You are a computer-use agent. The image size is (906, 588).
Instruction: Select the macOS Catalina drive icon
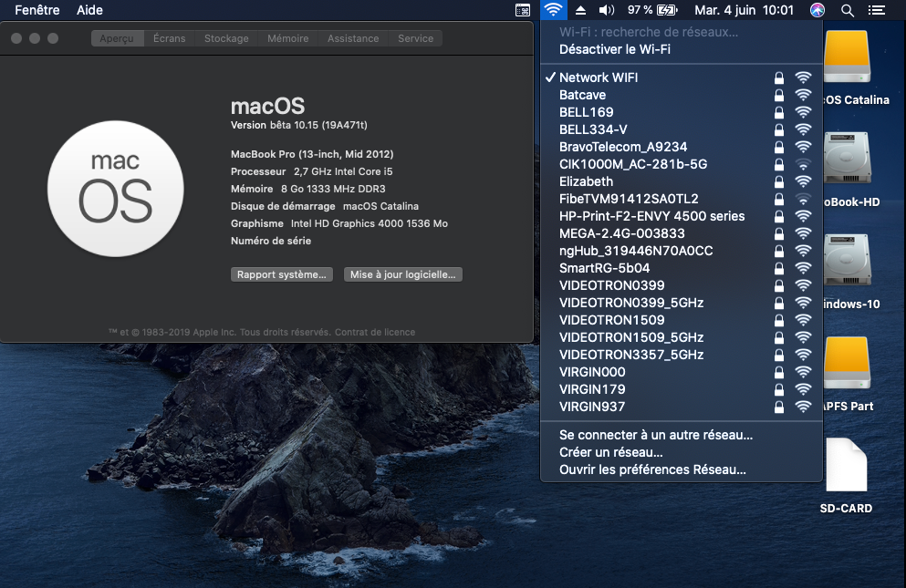pos(847,56)
